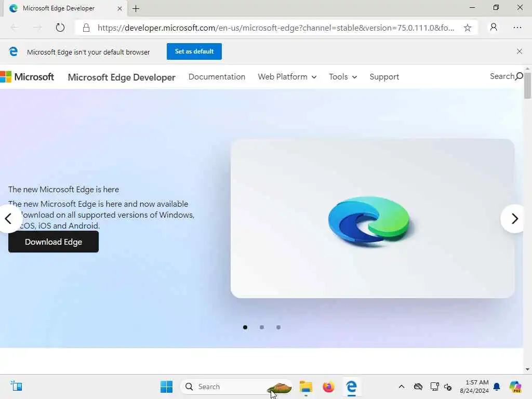532x399 pixels.
Task: Click the Edge icon in the taskbar
Action: (x=351, y=387)
